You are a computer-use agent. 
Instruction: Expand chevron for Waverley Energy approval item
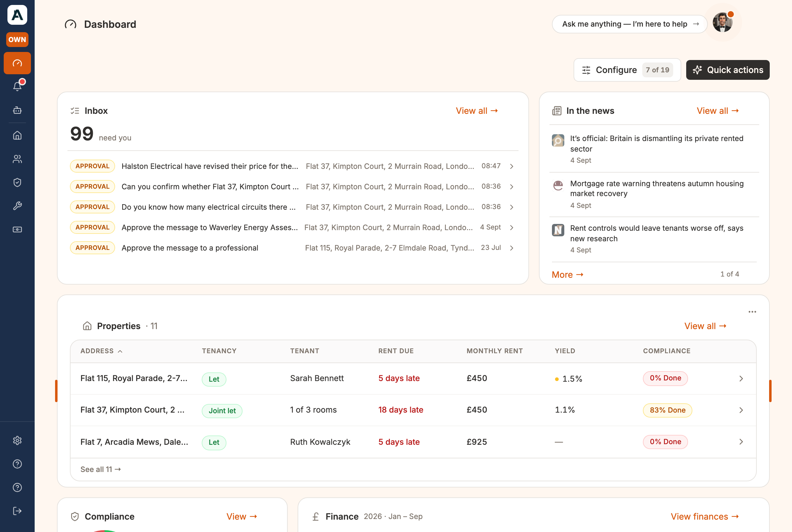(x=512, y=227)
